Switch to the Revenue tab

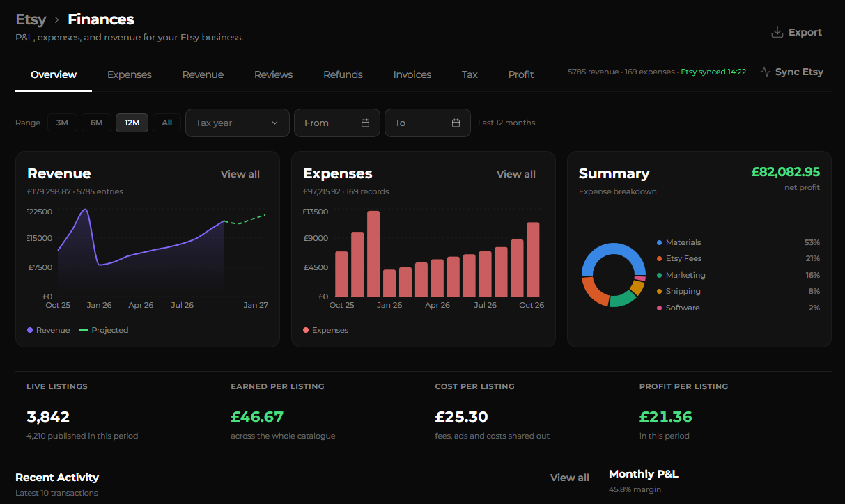coord(203,74)
